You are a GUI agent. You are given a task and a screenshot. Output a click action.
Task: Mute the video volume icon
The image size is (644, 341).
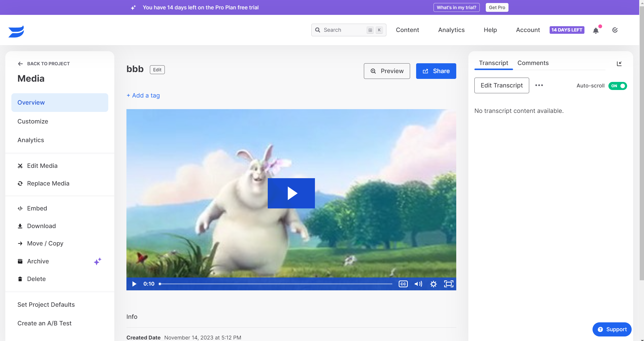[418, 284]
